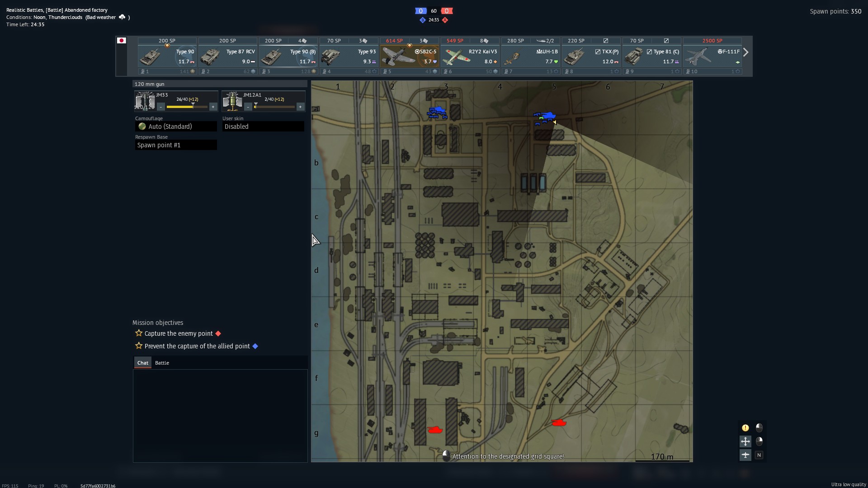Decrease JM12A1 shell count with minus

[x=248, y=107]
